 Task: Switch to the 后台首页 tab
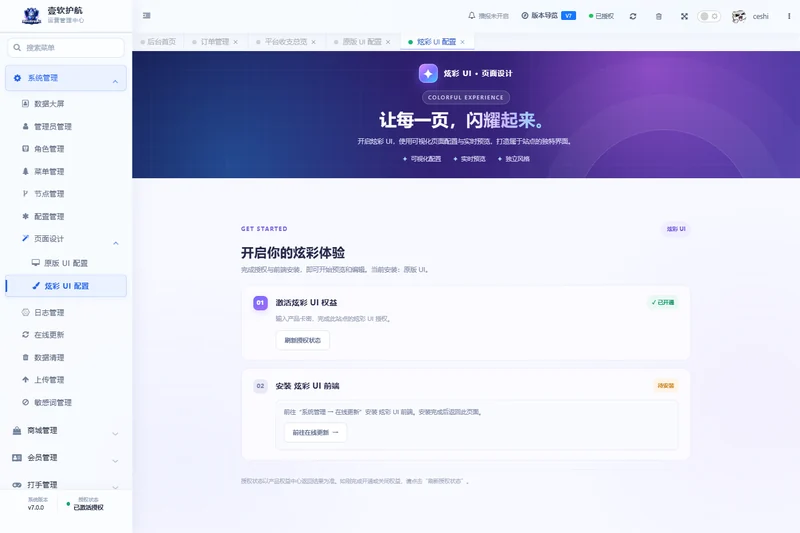(x=161, y=42)
